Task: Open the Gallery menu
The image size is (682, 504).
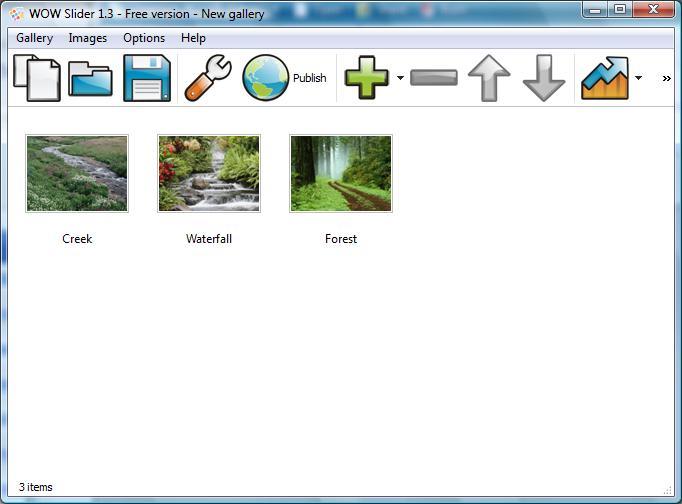Action: (x=34, y=38)
